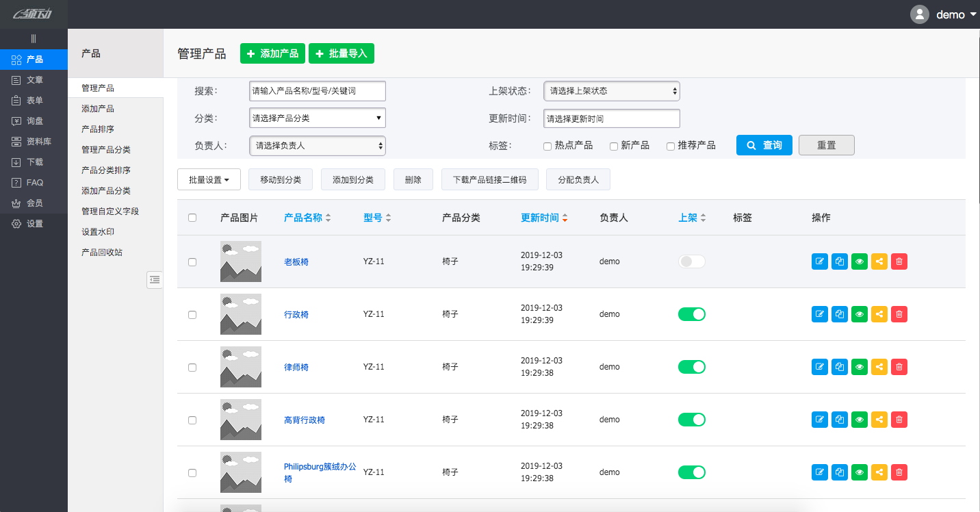Delete the 律师椅 product via red trash icon

tap(899, 366)
